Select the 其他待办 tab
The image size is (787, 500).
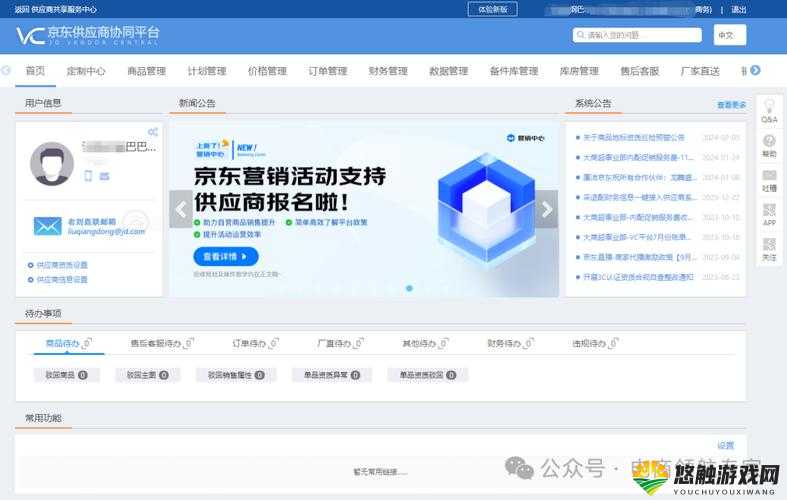click(425, 343)
